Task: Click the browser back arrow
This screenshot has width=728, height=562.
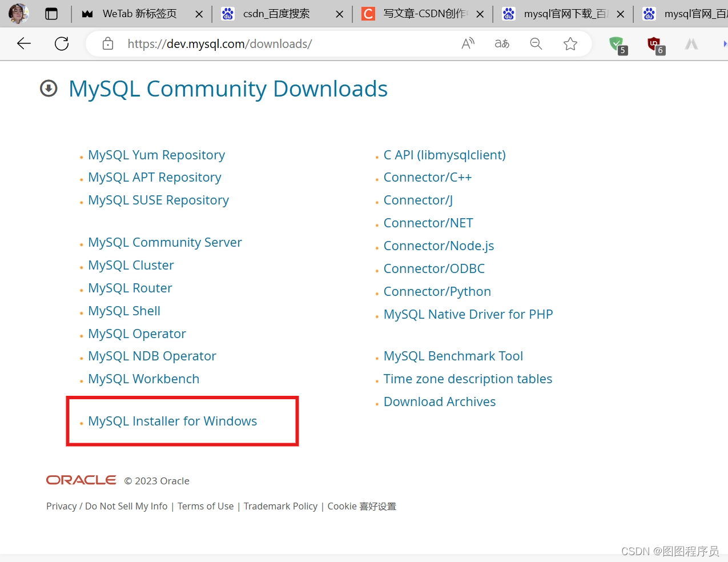Action: coord(24,43)
